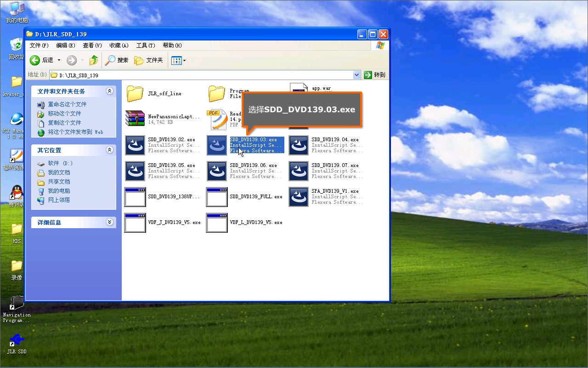The height and width of the screenshot is (368, 588).
Task: Select SDD_DVD139_138UP file icon
Action: point(135,197)
